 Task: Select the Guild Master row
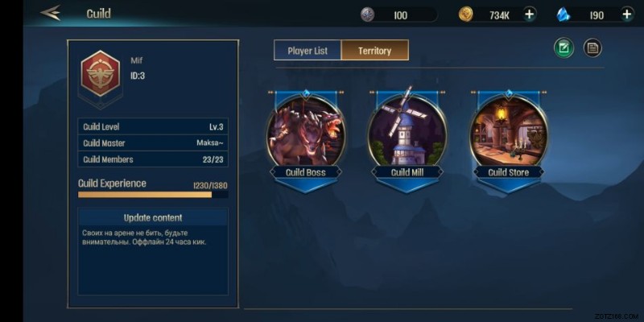[x=153, y=143]
